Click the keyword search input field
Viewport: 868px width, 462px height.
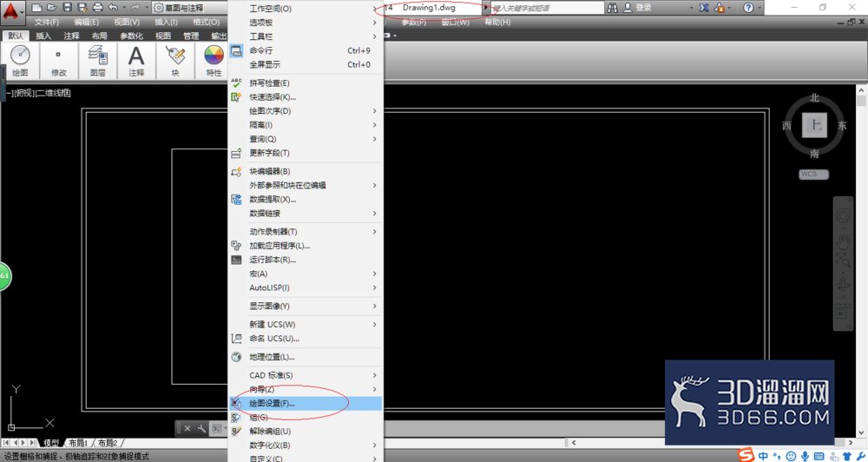(x=547, y=8)
